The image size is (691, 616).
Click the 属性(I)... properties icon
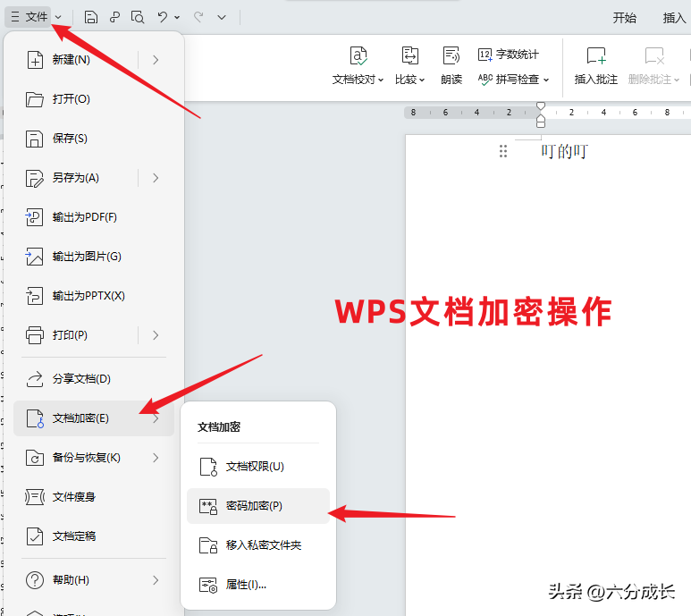click(x=208, y=586)
